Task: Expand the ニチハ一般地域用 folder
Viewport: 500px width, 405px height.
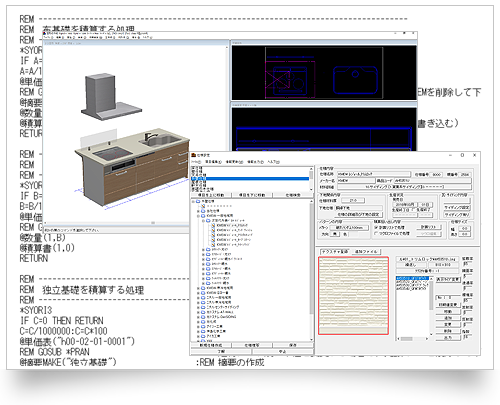Action: pos(198,297)
